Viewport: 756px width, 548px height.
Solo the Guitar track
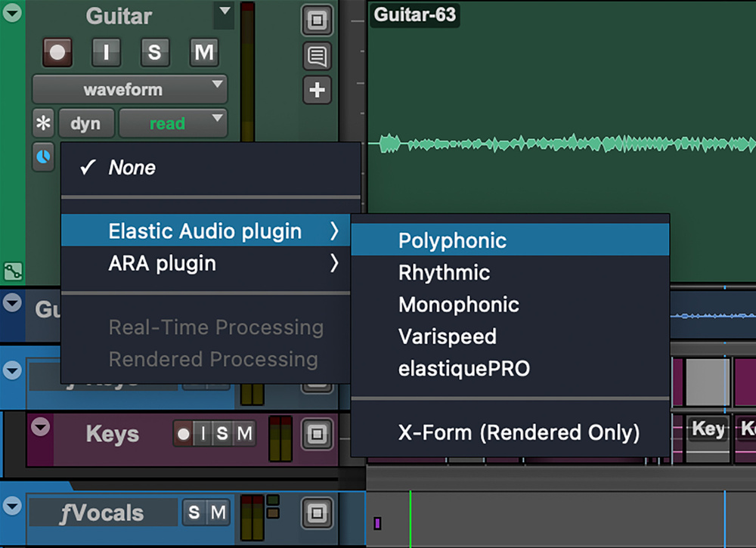[155, 52]
